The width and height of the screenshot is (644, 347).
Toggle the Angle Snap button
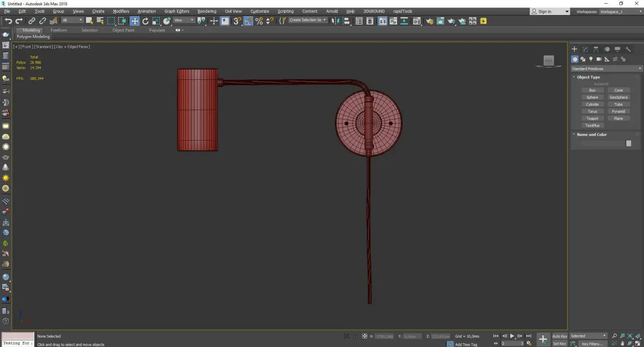(248, 21)
